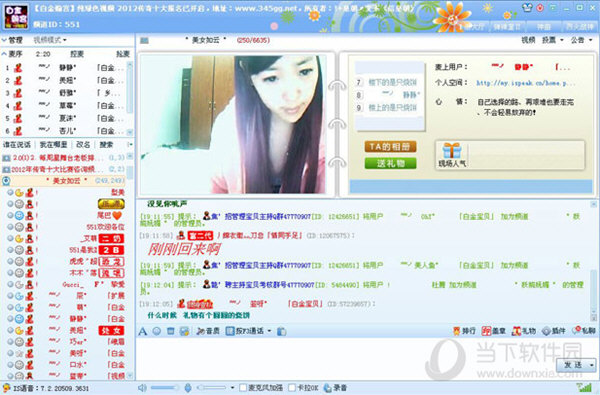Select the 美女如云 channel row in list

pos(64,181)
